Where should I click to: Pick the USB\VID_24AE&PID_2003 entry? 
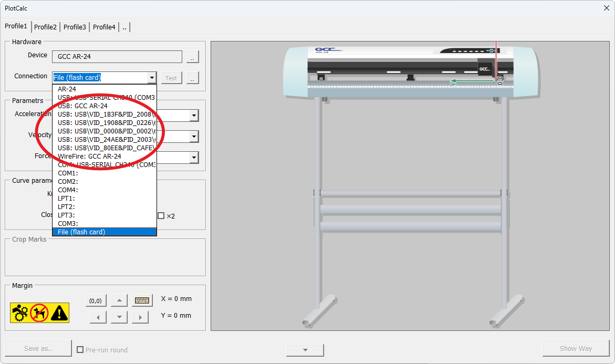tap(105, 140)
